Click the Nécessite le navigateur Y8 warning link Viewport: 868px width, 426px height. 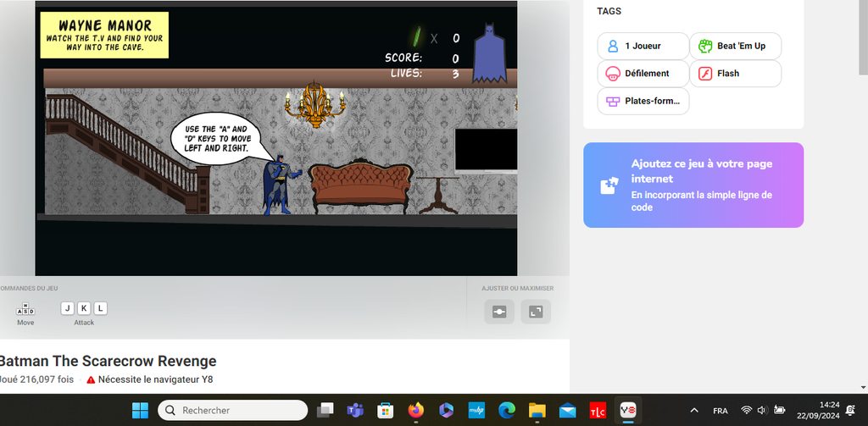155,379
